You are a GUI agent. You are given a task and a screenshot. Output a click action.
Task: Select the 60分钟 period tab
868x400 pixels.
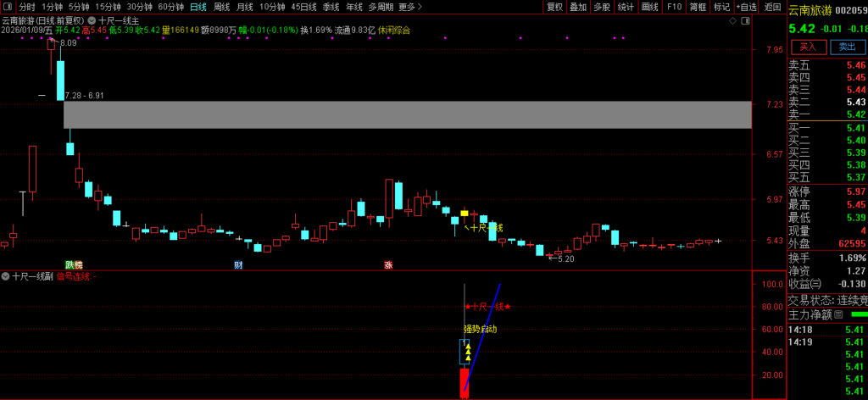tap(171, 7)
